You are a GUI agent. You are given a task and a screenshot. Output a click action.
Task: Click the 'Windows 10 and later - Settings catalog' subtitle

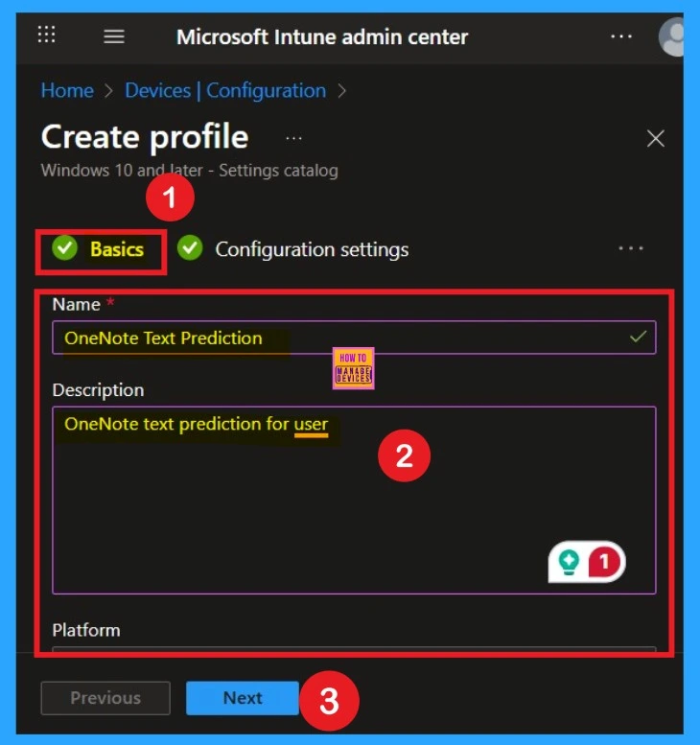point(189,170)
